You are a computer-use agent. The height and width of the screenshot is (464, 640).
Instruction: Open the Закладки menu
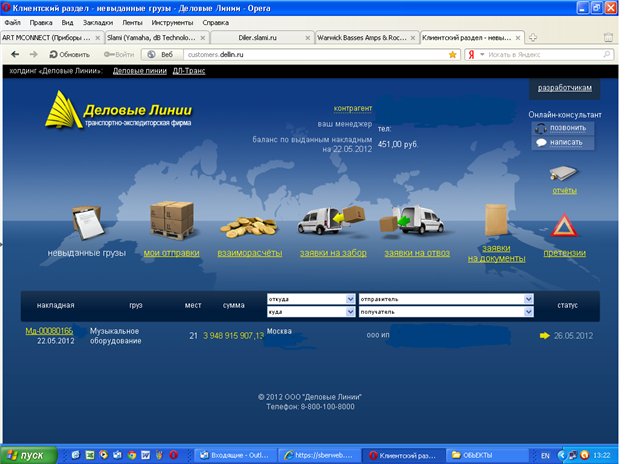coord(98,22)
